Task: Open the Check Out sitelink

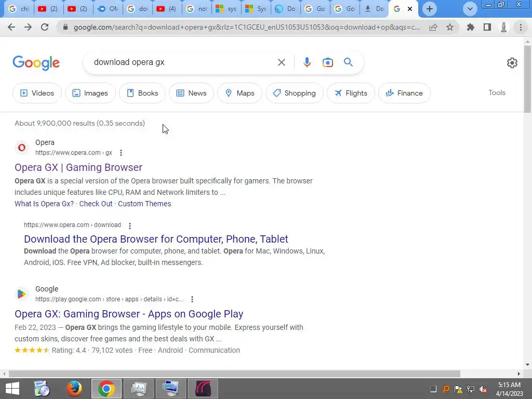Action: tap(96, 204)
